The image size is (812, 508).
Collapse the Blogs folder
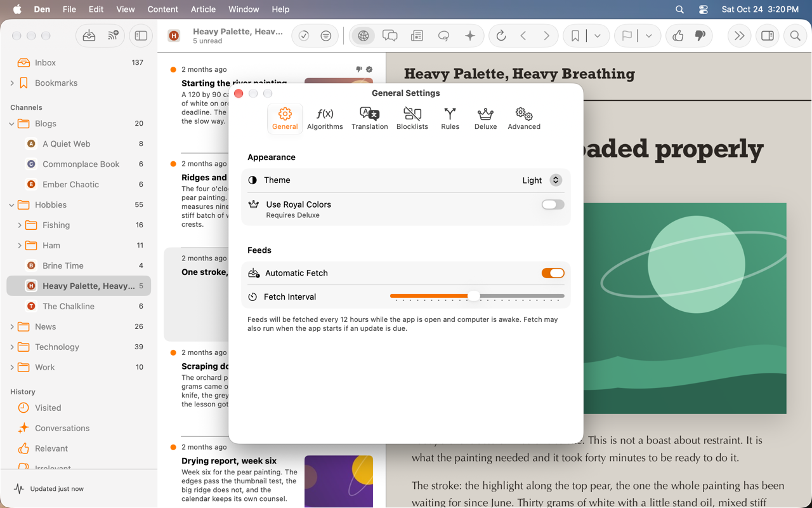12,124
